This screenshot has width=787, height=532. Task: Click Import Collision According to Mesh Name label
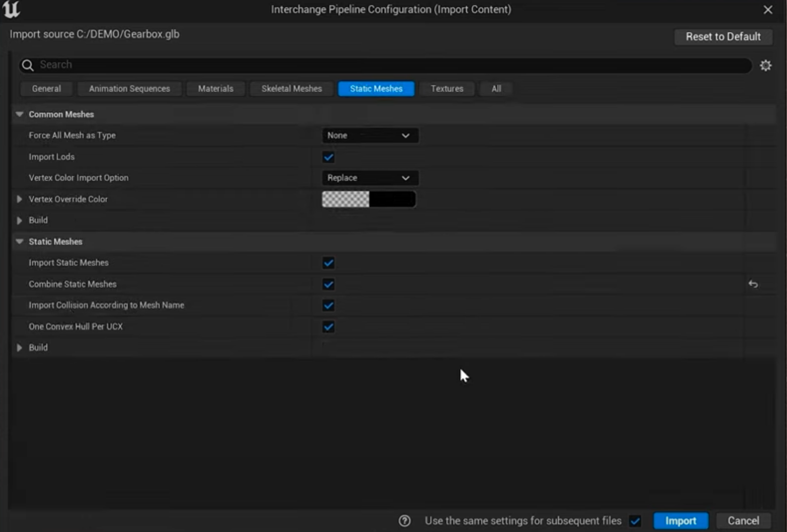point(106,305)
